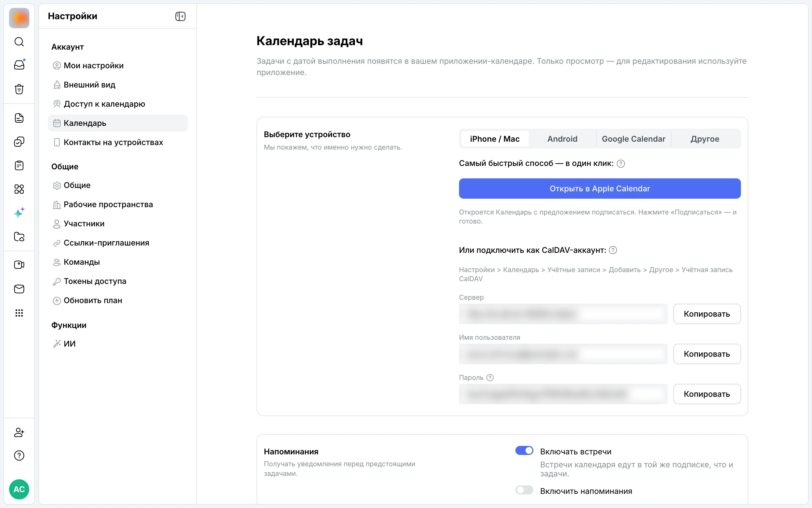Open Токены доступа settings
The image size is (812, 508).
pos(118,281)
